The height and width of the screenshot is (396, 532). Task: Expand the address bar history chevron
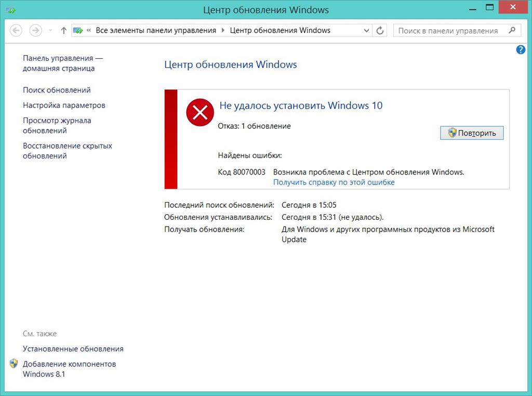coord(366,31)
